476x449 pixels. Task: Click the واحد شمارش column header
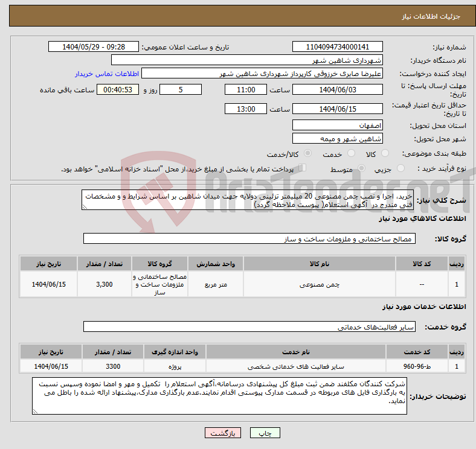pos(216,264)
